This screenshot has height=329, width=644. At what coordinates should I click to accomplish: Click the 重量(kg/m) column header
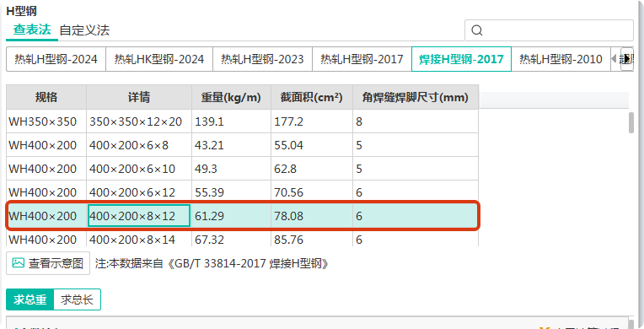click(x=231, y=97)
